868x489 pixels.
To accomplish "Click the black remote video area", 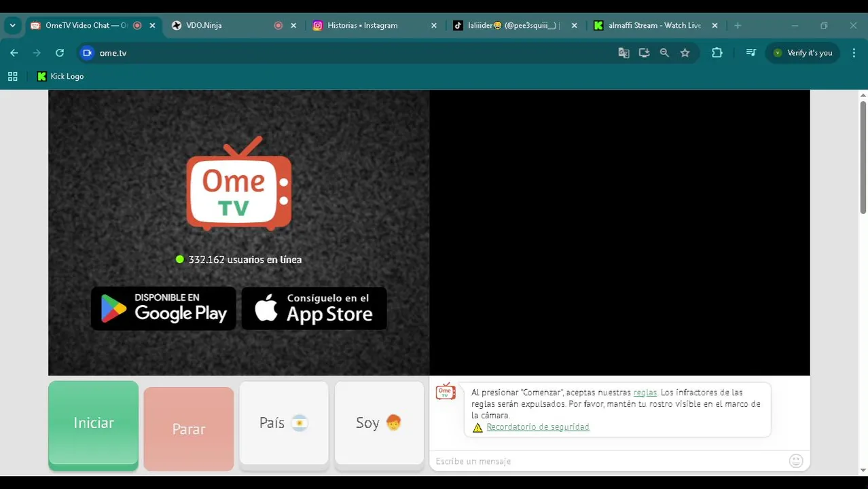I will (x=619, y=232).
